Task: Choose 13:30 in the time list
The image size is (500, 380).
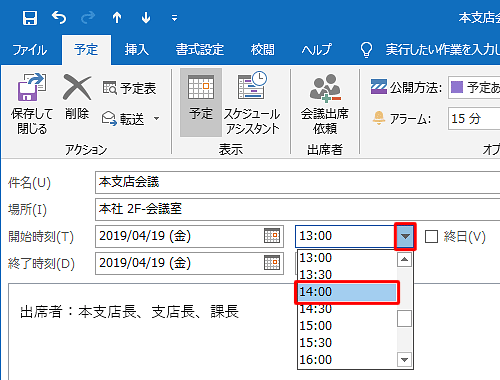Action: coord(347,275)
